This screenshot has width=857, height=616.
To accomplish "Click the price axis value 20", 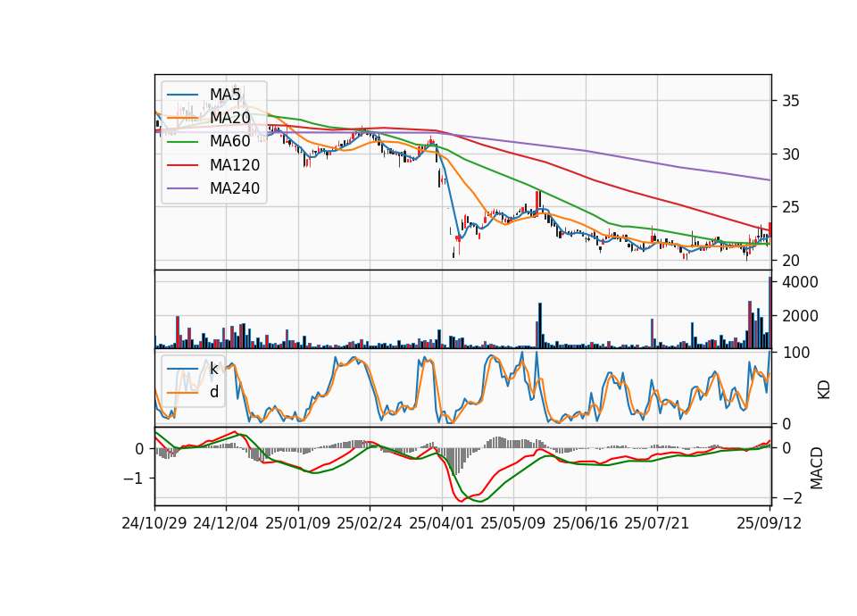I will point(790,261).
